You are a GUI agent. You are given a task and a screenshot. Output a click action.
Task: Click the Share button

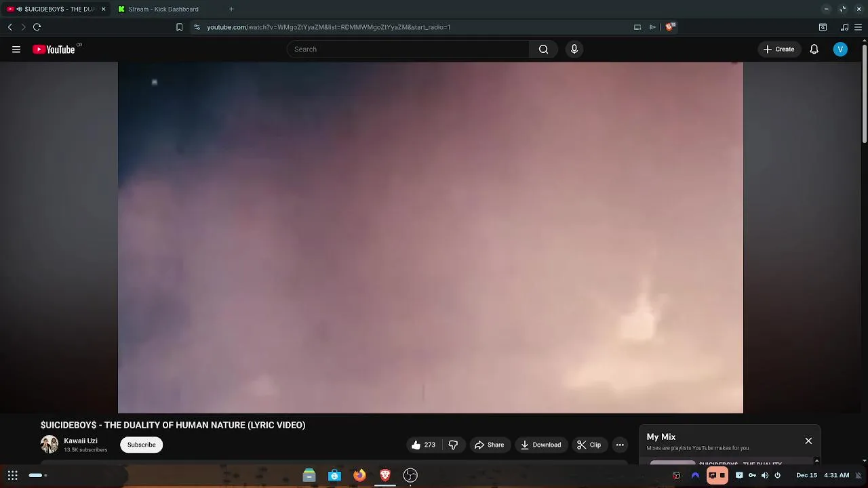[x=489, y=445]
